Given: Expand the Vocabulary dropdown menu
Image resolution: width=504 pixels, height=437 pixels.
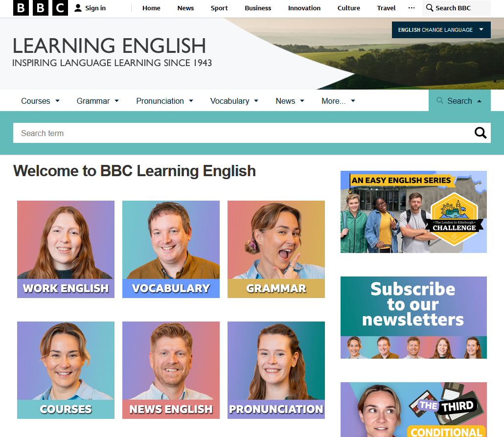Looking at the screenshot, I should [234, 101].
